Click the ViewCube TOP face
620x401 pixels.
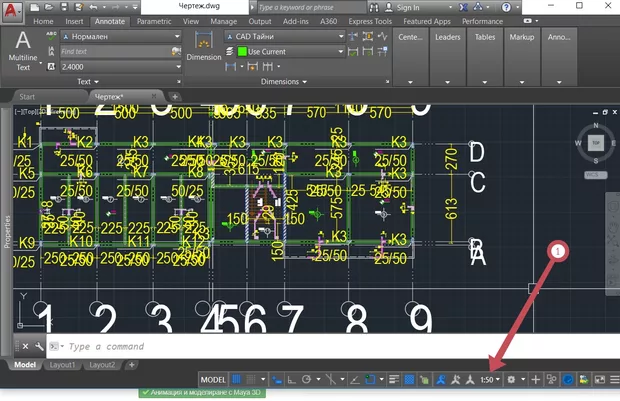pos(595,143)
